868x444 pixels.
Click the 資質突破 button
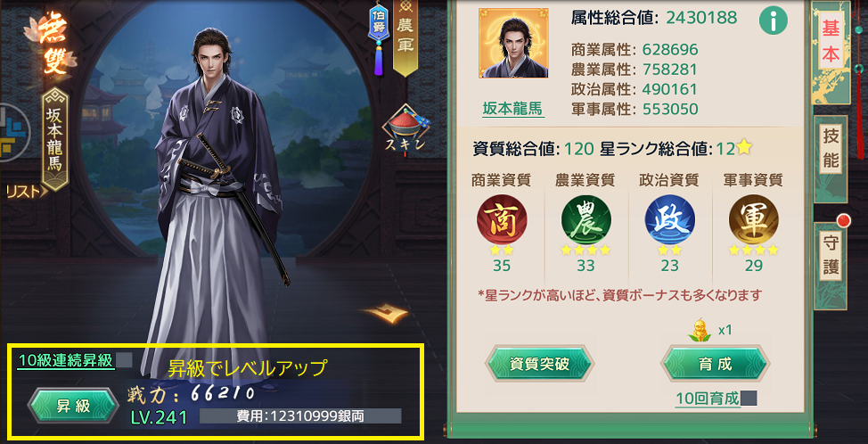(539, 364)
